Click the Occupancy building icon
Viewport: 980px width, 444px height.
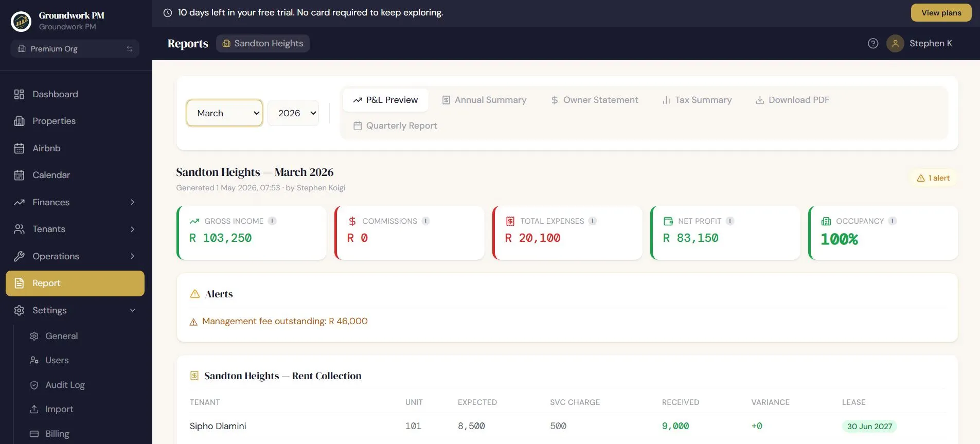pos(826,221)
